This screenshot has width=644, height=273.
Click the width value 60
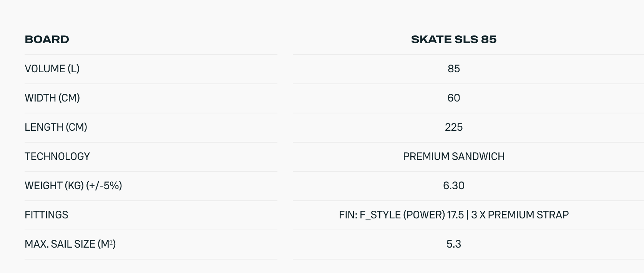(453, 98)
